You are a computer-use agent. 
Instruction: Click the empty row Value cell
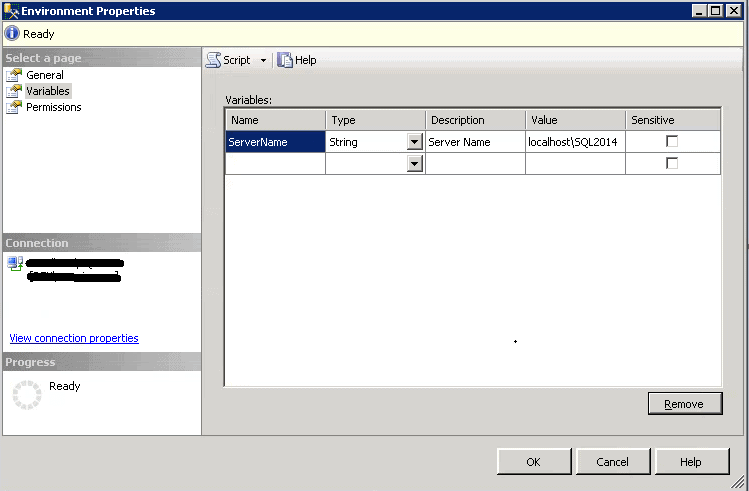tap(575, 164)
